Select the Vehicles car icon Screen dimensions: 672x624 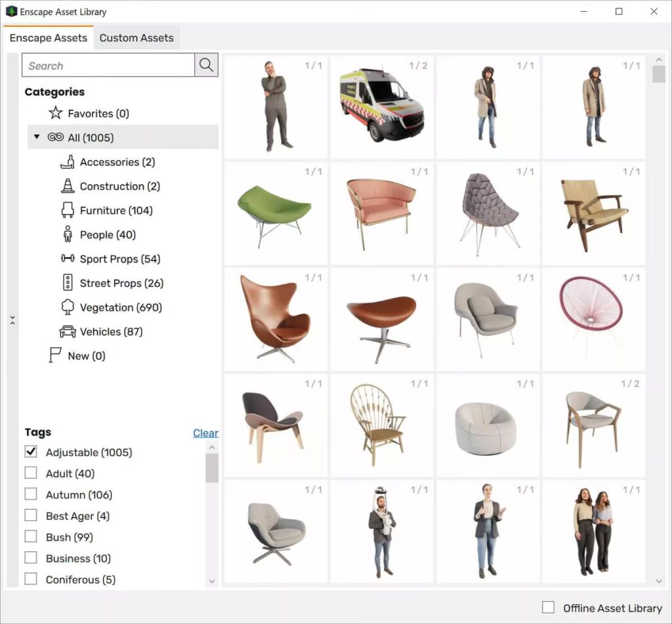[68, 332]
